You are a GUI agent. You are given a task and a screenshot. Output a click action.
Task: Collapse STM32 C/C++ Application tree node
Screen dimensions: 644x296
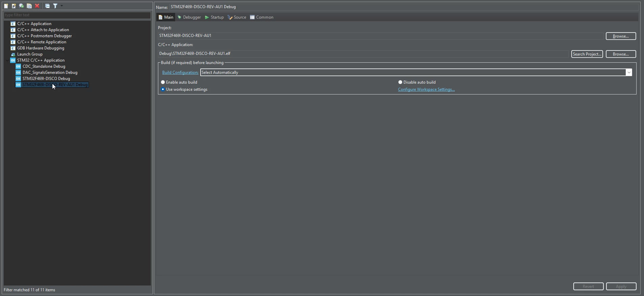pyautogui.click(x=7, y=60)
